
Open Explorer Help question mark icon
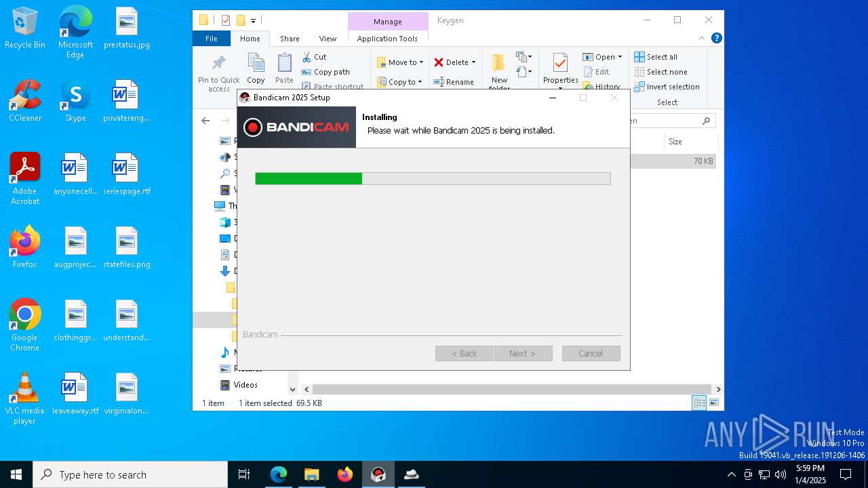pyautogui.click(x=716, y=39)
